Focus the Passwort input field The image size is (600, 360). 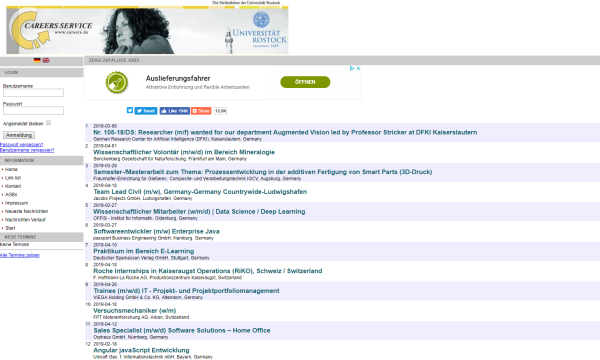point(33,111)
